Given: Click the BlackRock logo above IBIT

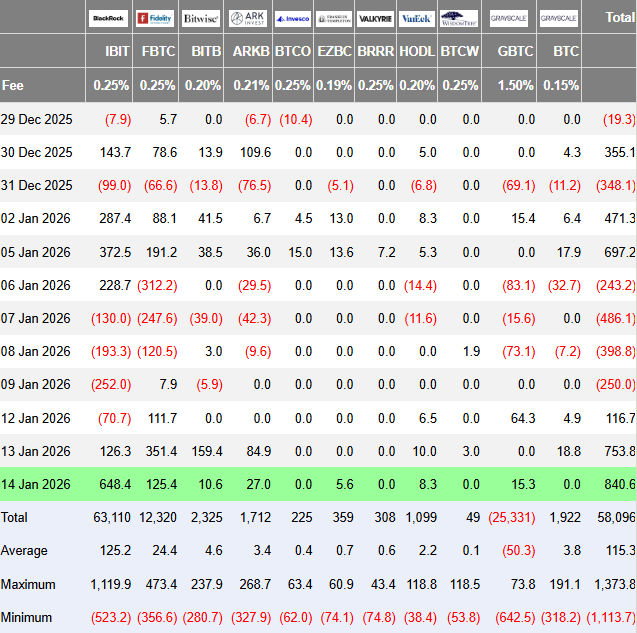Looking at the screenshot, I should [106, 18].
